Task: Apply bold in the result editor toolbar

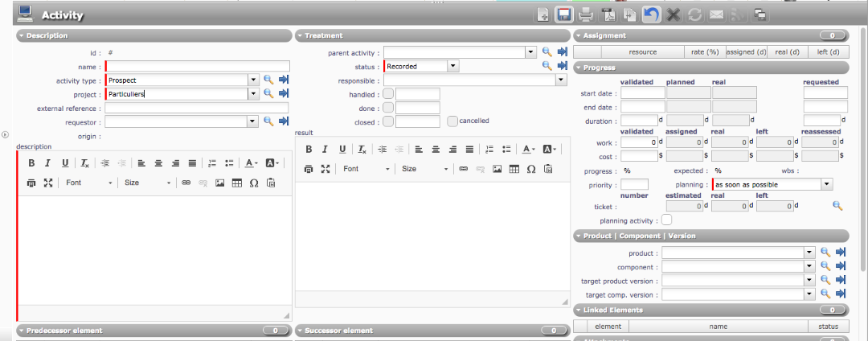Action: point(308,149)
